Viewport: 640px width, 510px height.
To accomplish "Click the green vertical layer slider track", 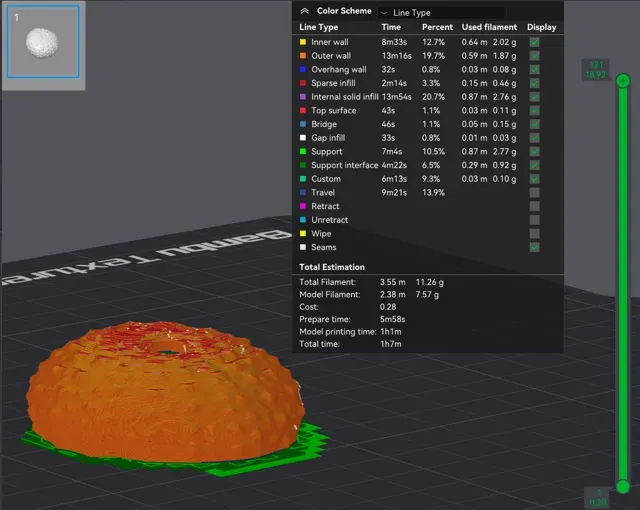I will point(623,284).
